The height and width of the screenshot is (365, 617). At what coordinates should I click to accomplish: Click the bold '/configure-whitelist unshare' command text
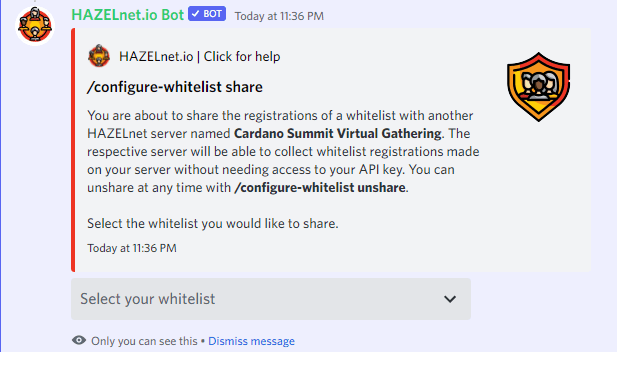[320, 188]
